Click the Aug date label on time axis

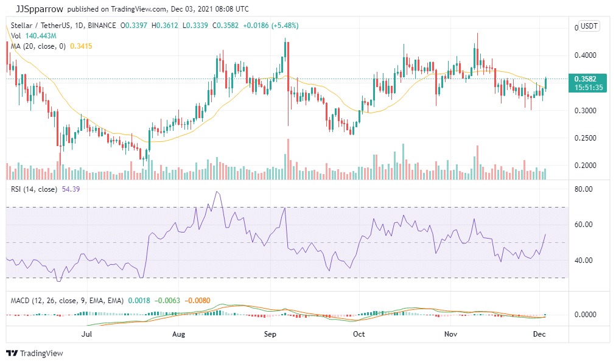click(x=178, y=334)
